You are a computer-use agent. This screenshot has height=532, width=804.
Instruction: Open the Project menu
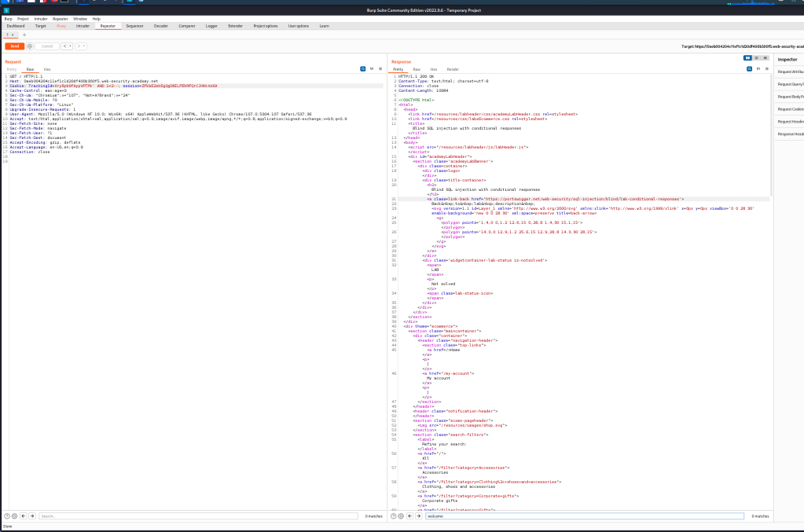[x=23, y=18]
